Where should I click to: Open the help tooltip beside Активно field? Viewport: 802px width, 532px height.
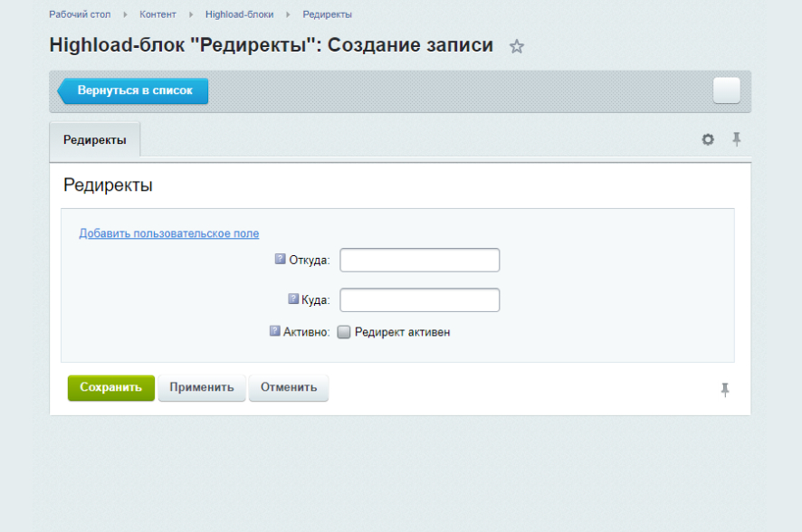pyautogui.click(x=273, y=330)
